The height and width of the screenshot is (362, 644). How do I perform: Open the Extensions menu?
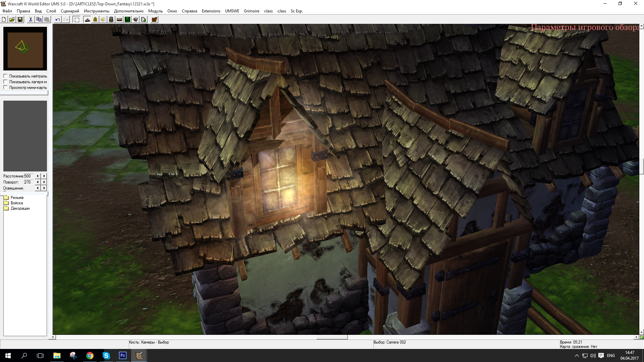[x=211, y=11]
